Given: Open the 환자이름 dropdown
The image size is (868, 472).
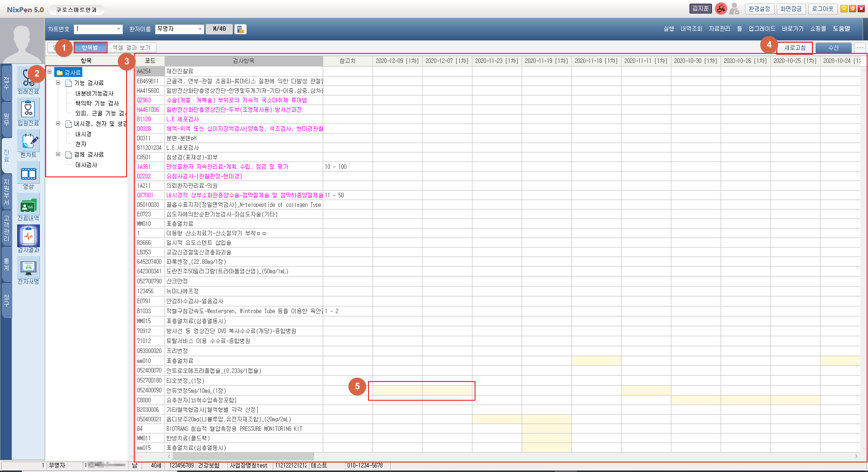Looking at the screenshot, I should [x=200, y=29].
